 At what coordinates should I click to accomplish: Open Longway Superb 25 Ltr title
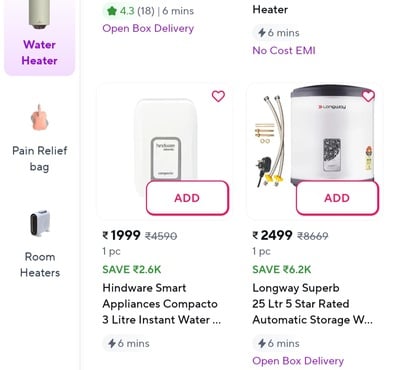pyautogui.click(x=312, y=304)
